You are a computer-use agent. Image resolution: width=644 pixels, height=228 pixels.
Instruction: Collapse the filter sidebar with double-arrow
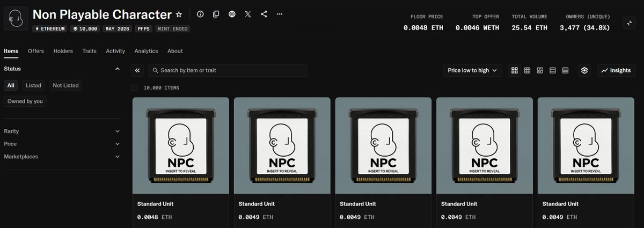click(x=137, y=70)
